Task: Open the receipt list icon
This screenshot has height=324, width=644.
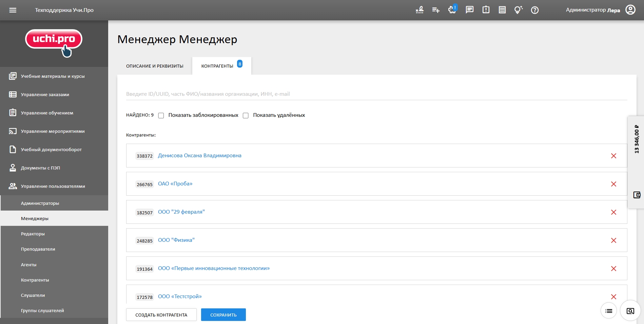Action: pos(502,10)
